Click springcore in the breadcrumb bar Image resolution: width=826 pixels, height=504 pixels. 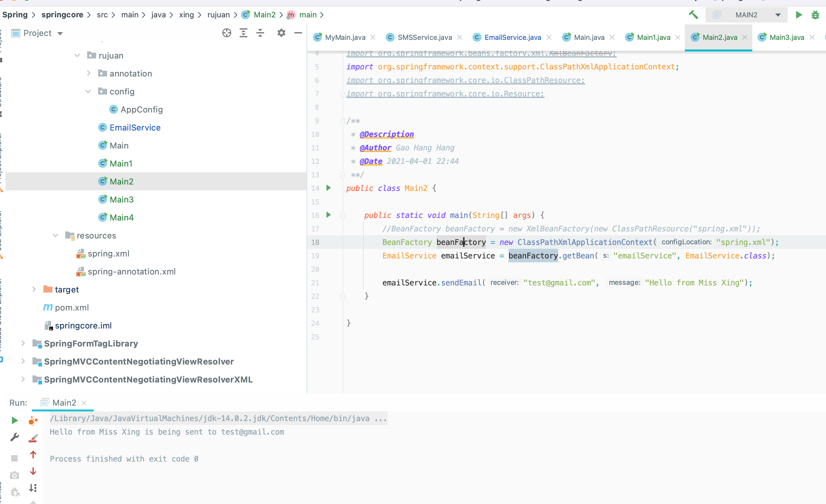click(62, 15)
